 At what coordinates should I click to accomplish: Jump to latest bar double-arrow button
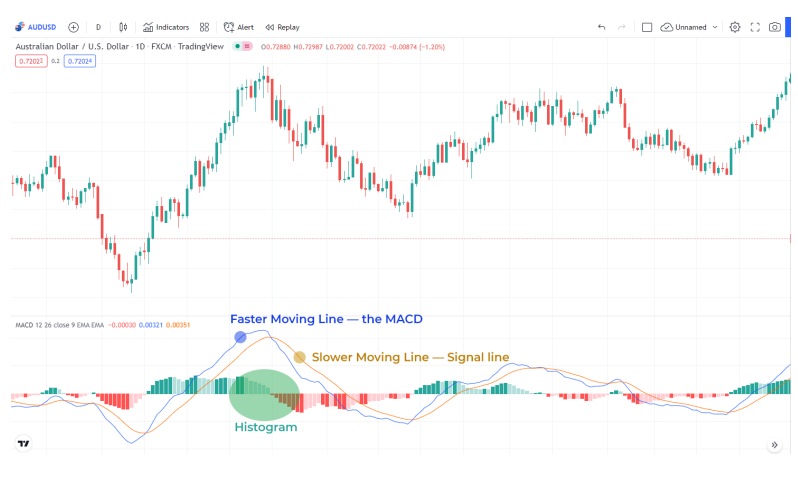point(774,445)
